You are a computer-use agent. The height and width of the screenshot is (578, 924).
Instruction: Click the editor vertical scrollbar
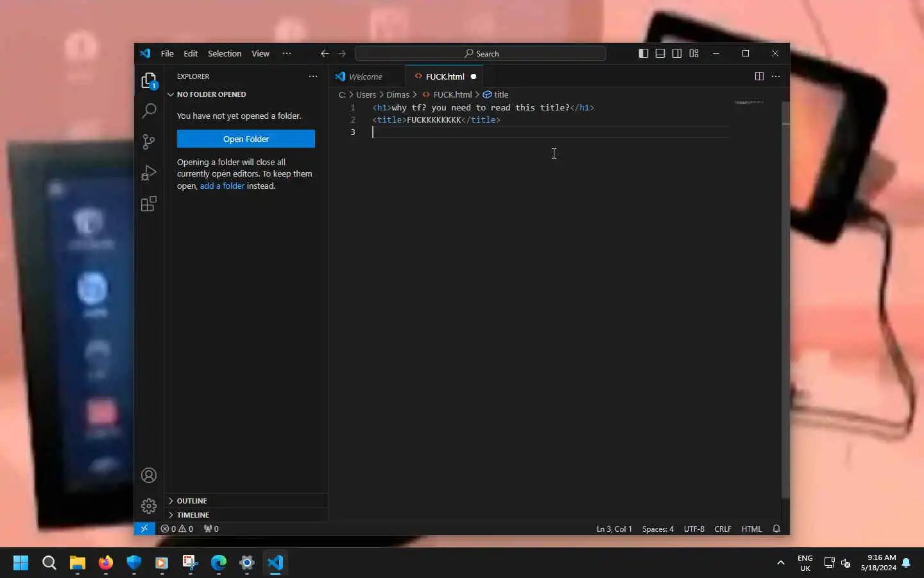pos(785,299)
